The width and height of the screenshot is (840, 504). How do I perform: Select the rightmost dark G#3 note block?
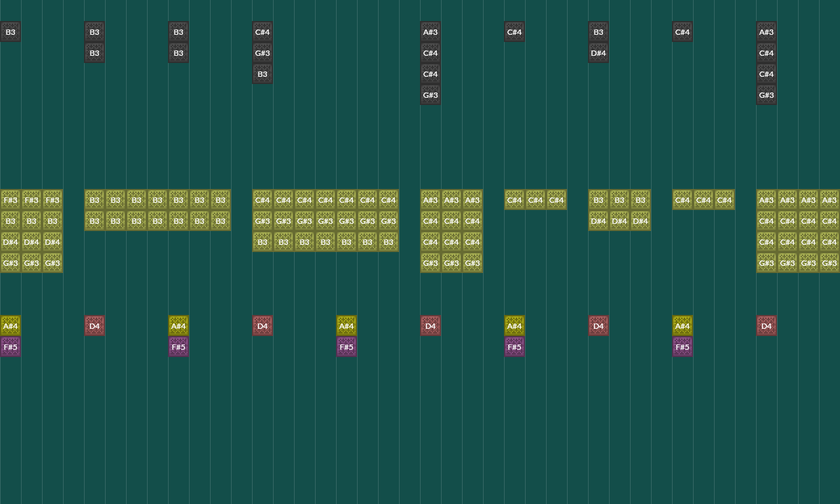(x=766, y=95)
